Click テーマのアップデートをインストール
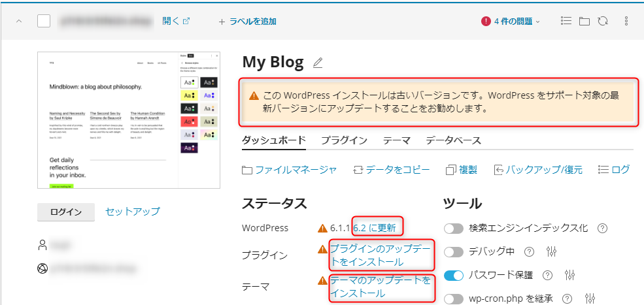 pos(381,287)
